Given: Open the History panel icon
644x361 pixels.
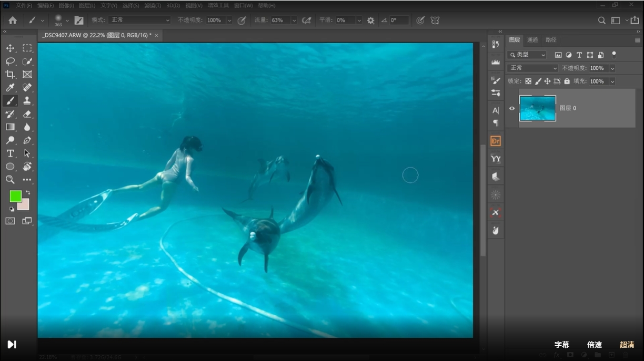Looking at the screenshot, I should pyautogui.click(x=496, y=44).
